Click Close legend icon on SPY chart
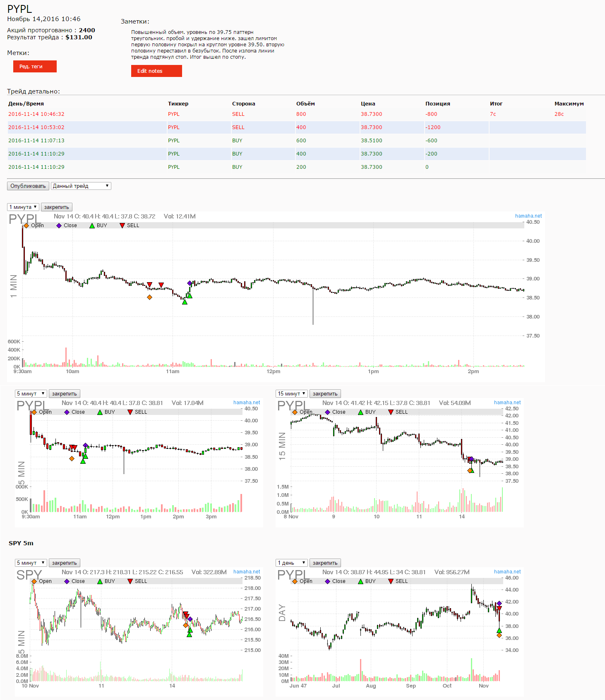 coord(67,581)
